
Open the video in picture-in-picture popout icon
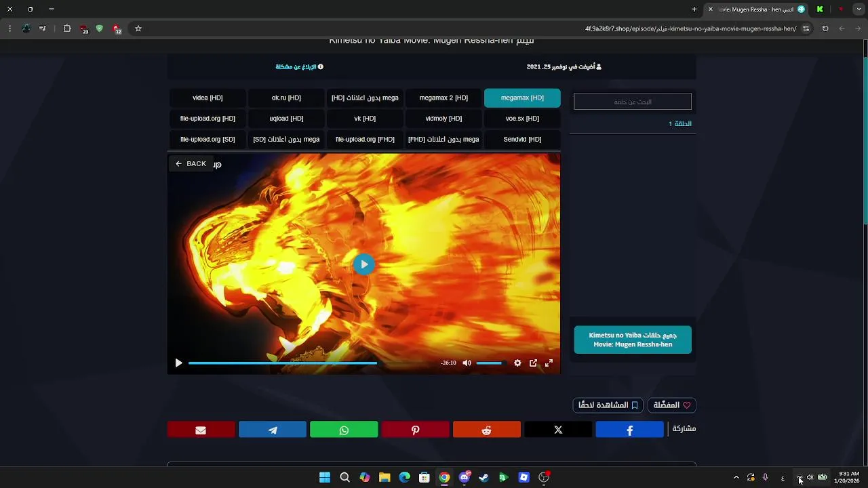click(533, 363)
